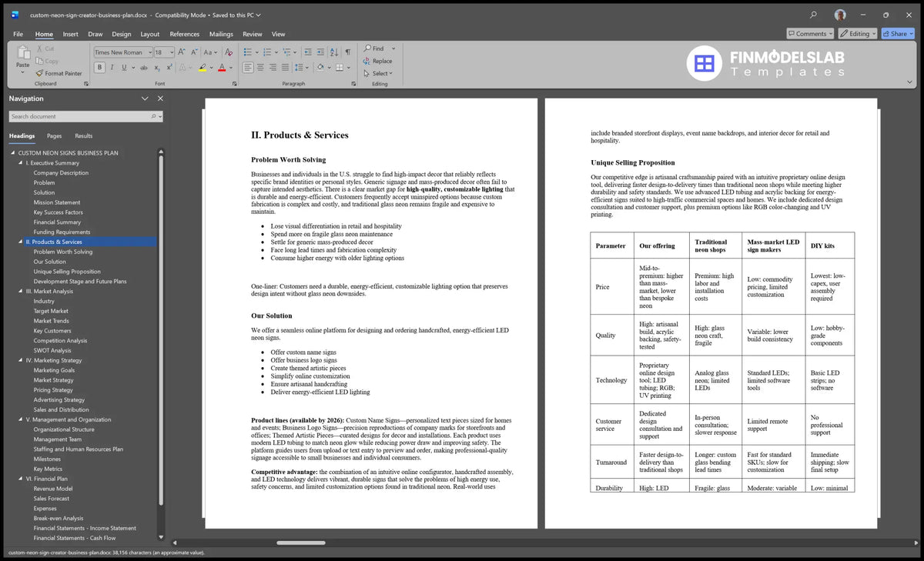Decrease paragraph indent
Image resolution: width=924 pixels, height=561 pixels.
coord(307,52)
